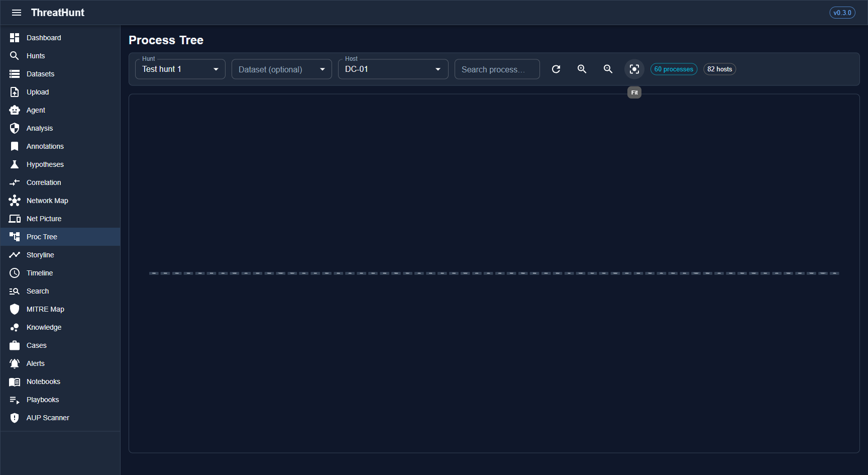The height and width of the screenshot is (475, 868).
Task: Click the Annotations bookmark icon
Action: (x=15, y=146)
